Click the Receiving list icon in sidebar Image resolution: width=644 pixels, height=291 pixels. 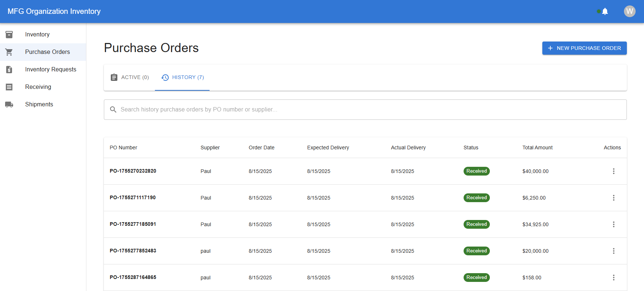pyautogui.click(x=9, y=87)
